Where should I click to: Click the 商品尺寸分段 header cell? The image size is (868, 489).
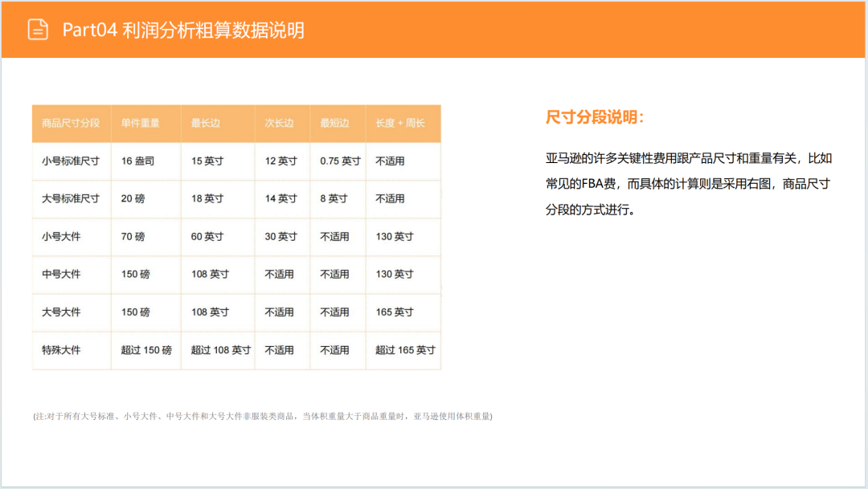[71, 123]
